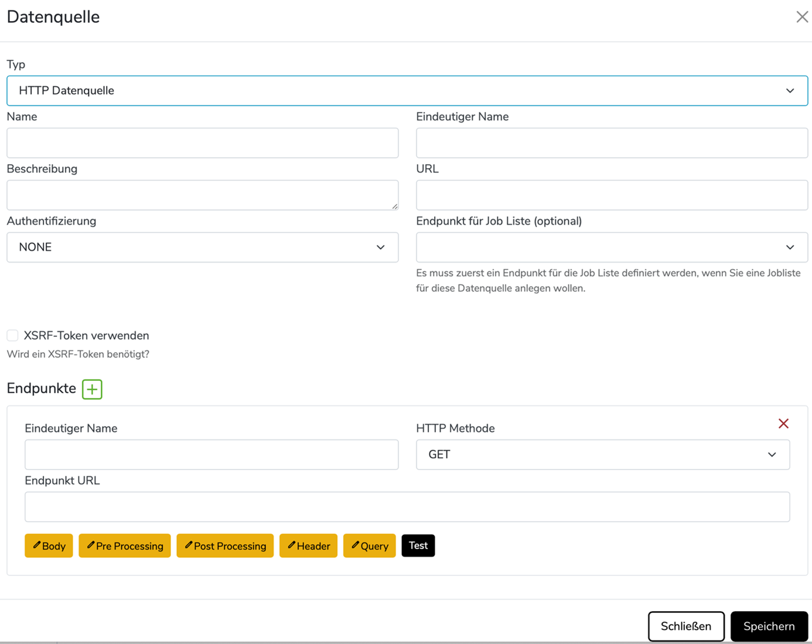
Task: Grab the Beschreibung textarea resize handle
Action: (x=395, y=206)
